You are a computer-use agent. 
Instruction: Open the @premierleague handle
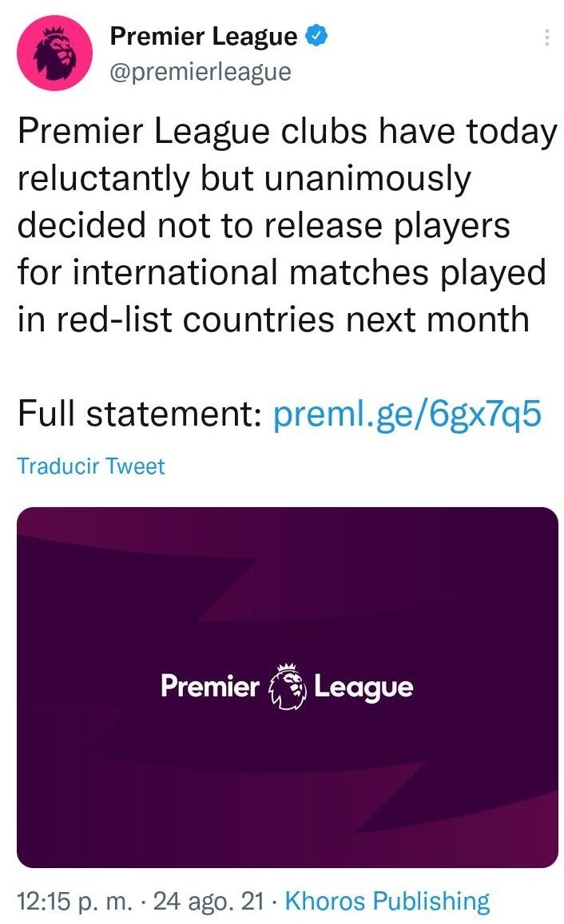[x=200, y=72]
